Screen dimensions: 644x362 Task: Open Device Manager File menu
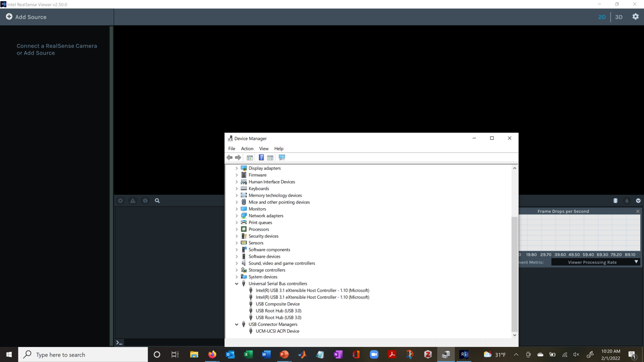231,149
